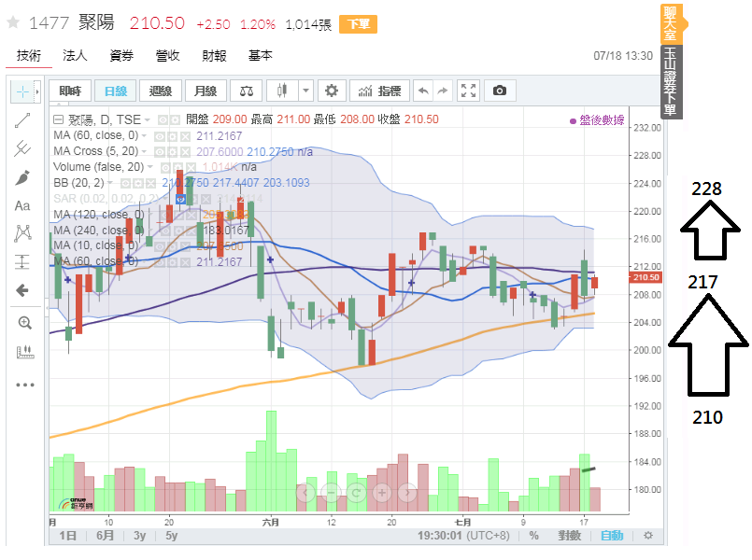Viewport: 752px width, 560px height.
Task: Select the trend line drawing tool
Action: tap(22, 120)
